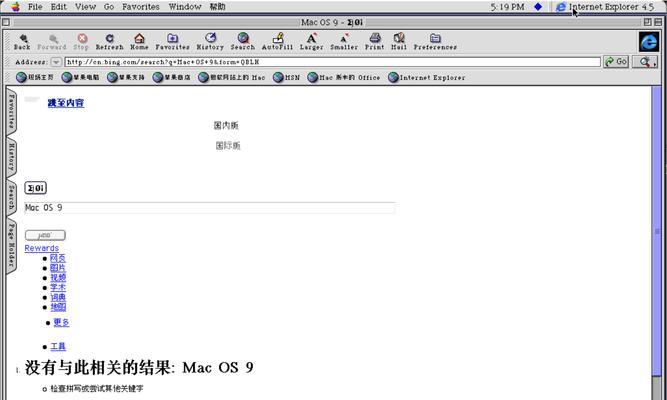Open the 图片 images link

[58, 268]
